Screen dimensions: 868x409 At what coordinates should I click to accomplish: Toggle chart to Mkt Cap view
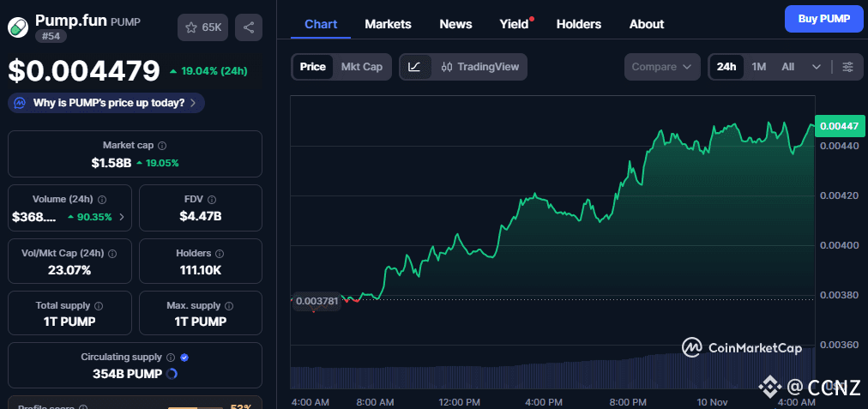pos(361,67)
